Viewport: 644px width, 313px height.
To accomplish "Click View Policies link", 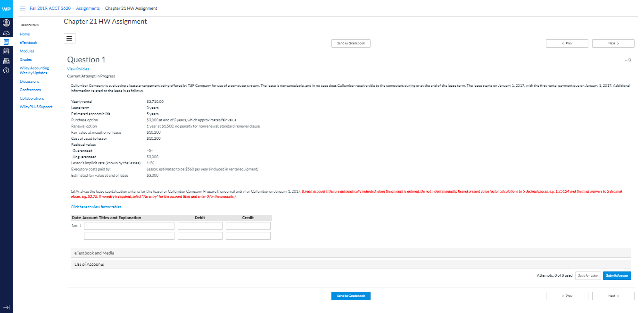I will pos(78,69).
